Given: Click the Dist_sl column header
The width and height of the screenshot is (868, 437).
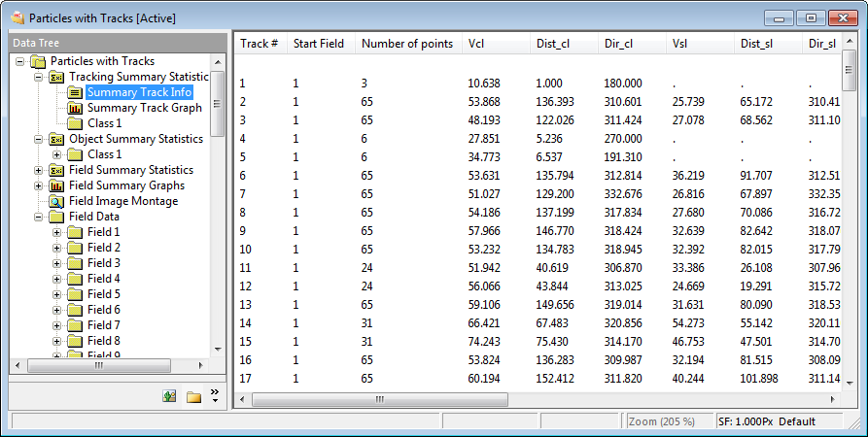Looking at the screenshot, I should (755, 44).
